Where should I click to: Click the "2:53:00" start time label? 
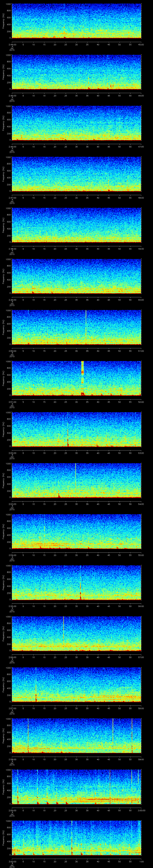pos(12,504)
